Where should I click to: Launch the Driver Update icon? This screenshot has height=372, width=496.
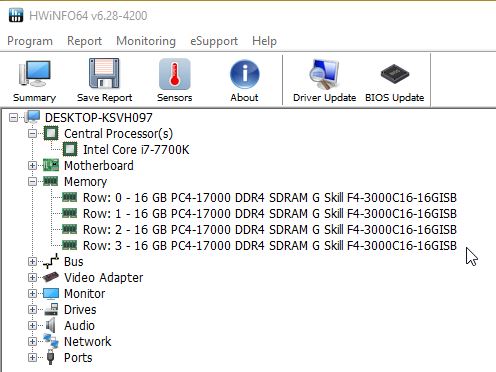pos(324,74)
